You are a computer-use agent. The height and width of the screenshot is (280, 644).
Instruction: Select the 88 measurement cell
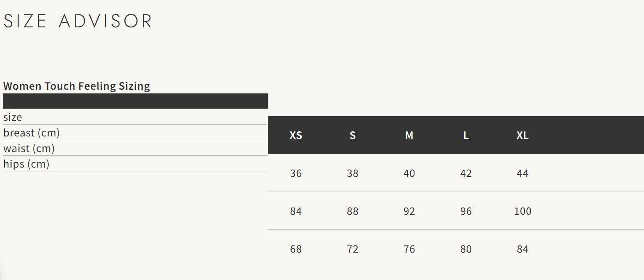click(x=353, y=211)
